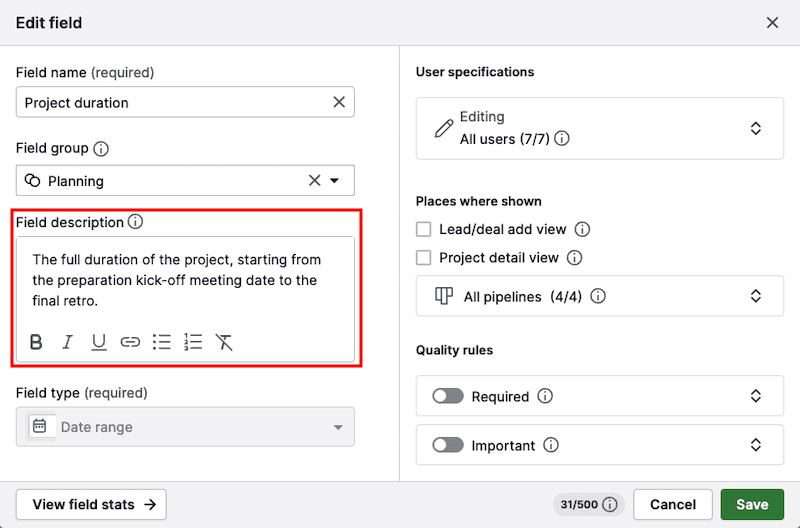The image size is (800, 528).
Task: Open View field stats
Action: 92,505
